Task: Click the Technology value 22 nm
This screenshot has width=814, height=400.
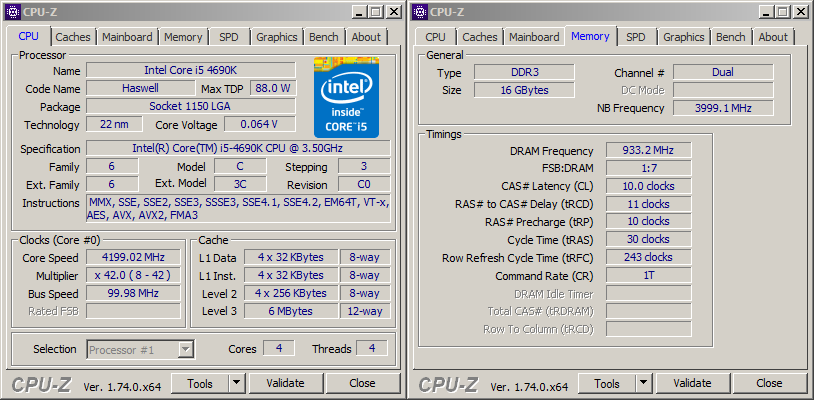Action: tap(114, 125)
